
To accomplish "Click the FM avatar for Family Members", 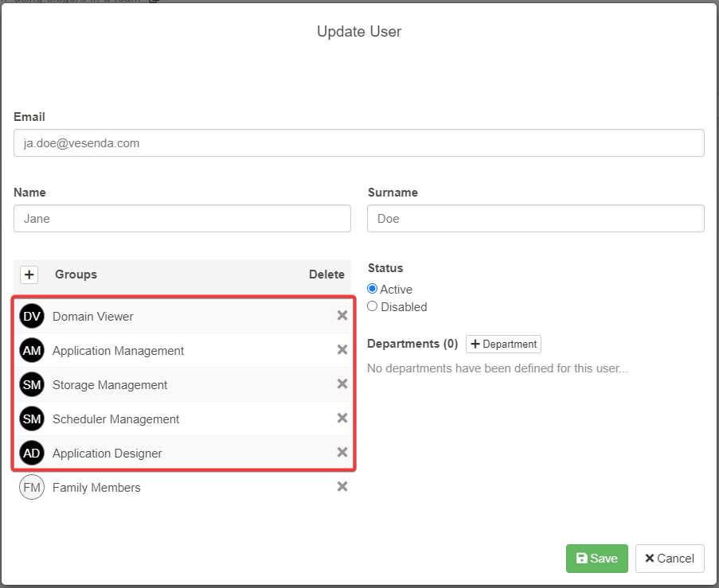I will [32, 488].
